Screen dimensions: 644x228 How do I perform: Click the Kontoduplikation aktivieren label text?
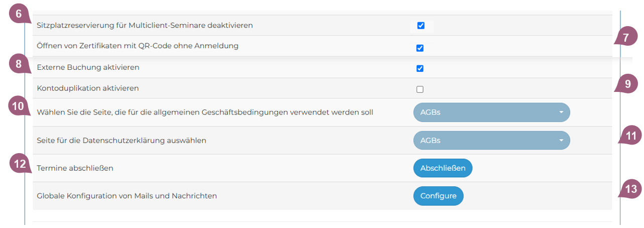pos(88,88)
